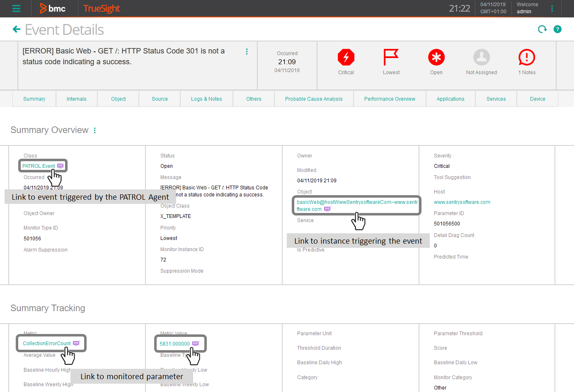Image resolution: width=574 pixels, height=392 pixels.
Task: Refresh the event details page
Action: point(542,29)
